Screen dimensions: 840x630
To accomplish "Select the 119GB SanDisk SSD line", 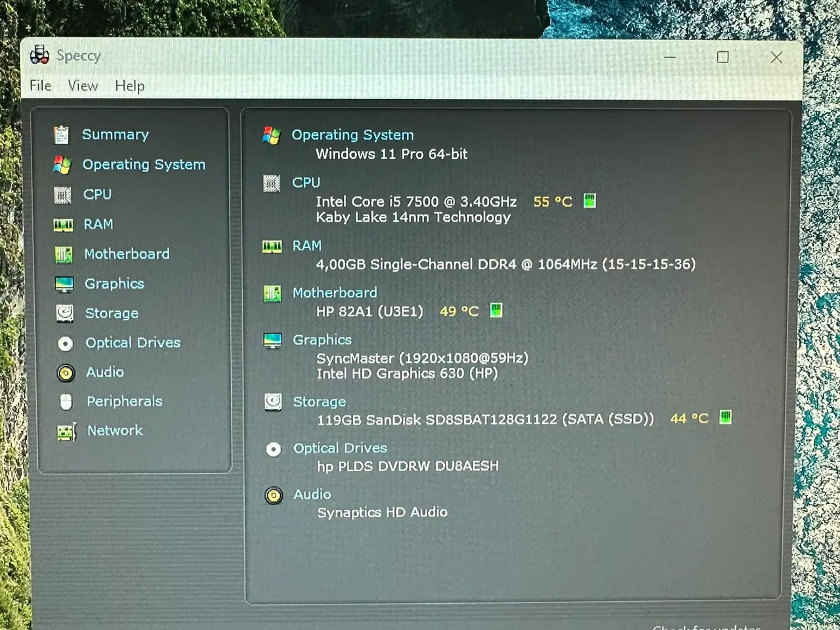I will click(x=486, y=419).
